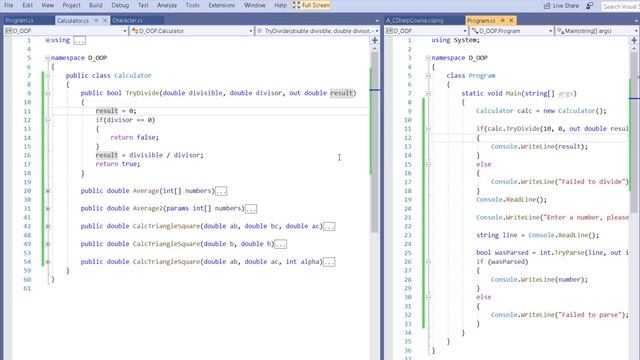Click ellipsis box after Average(int[] numbers)
The width and height of the screenshot is (640, 360).
coord(221,191)
